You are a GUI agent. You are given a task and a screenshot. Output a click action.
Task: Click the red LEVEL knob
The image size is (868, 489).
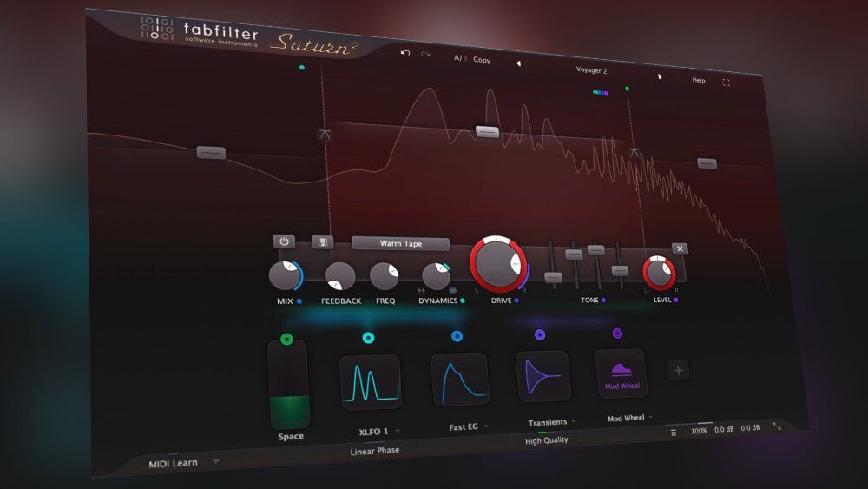[659, 273]
